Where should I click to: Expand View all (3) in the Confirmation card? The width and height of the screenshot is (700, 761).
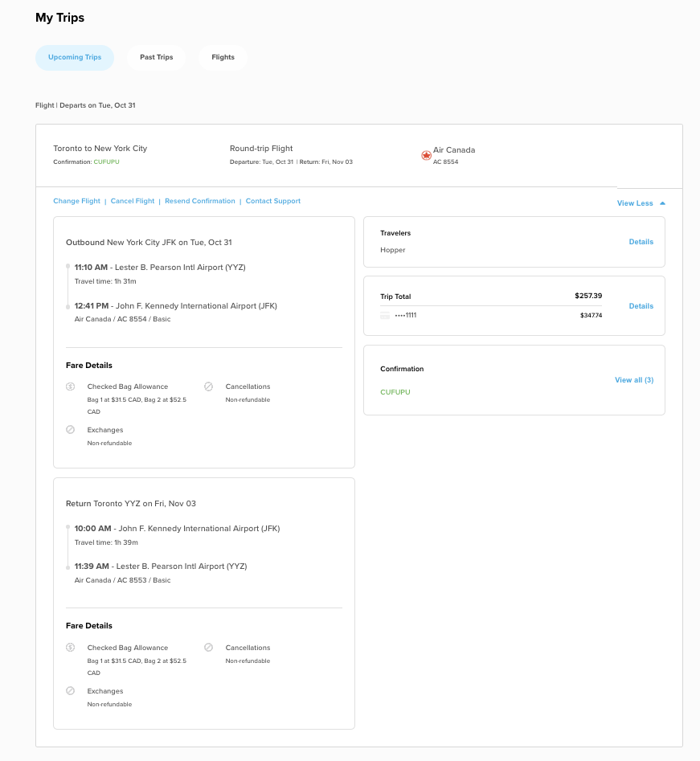[634, 380]
